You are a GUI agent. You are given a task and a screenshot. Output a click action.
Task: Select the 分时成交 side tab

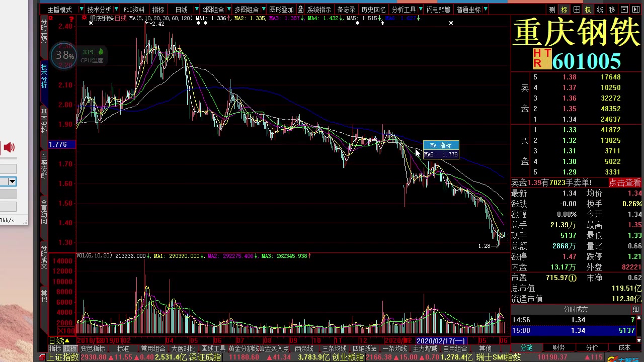[44, 257]
